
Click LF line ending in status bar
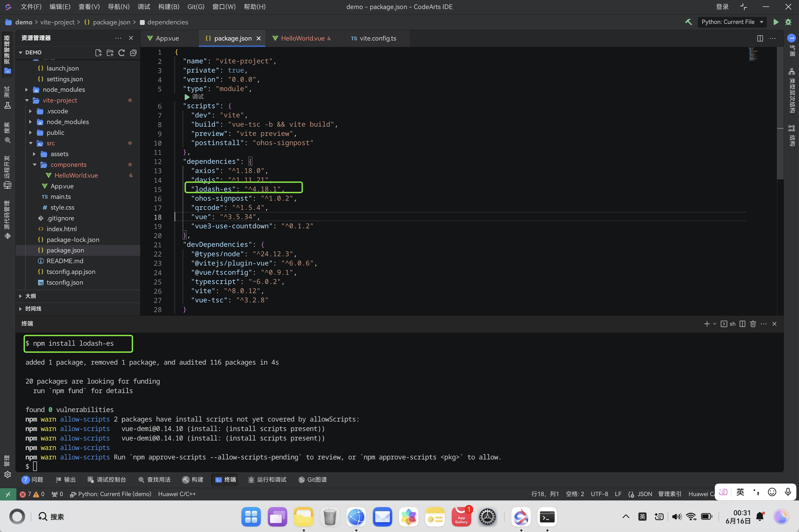[618, 494]
